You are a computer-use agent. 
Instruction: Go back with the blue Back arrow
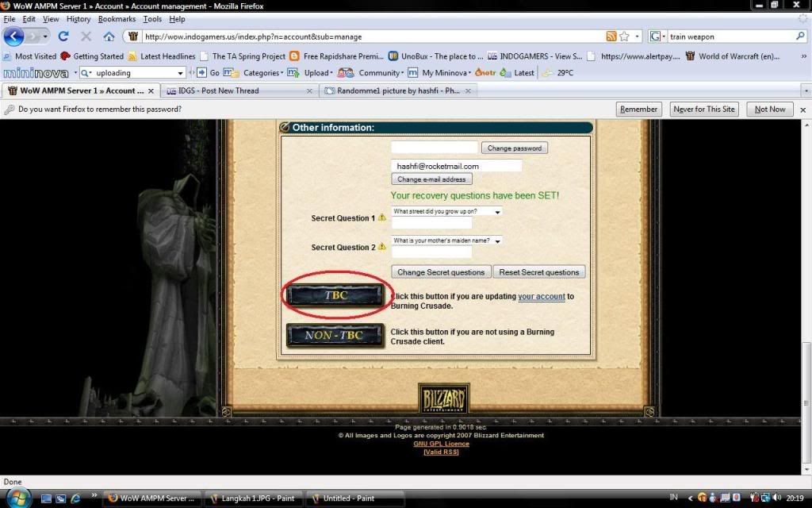tap(14, 37)
